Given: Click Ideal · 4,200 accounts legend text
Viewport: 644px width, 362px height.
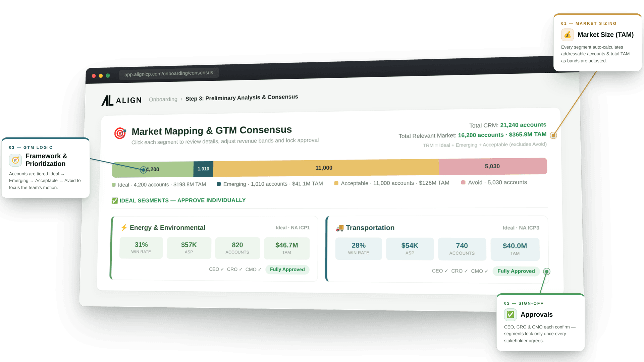Looking at the screenshot, I should click(162, 185).
